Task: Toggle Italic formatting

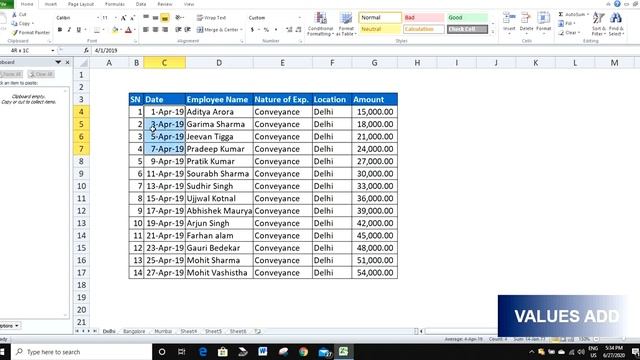Action: pos(69,30)
